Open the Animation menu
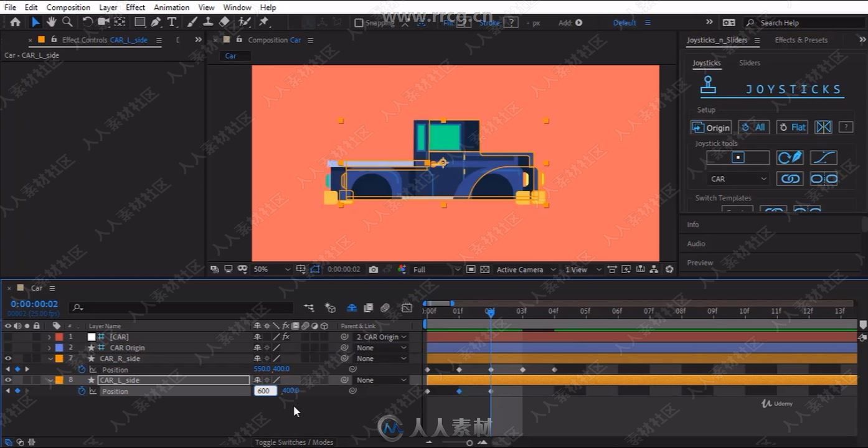Viewport: 868px width, 448px height. 171,7
